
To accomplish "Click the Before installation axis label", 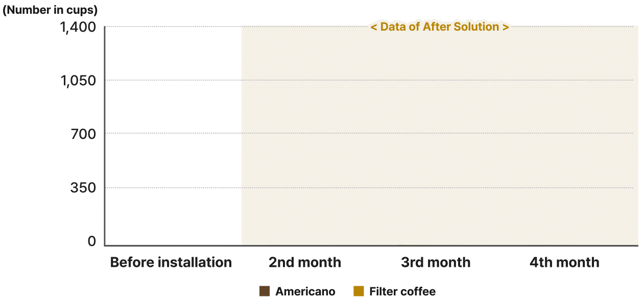I will (x=171, y=262).
